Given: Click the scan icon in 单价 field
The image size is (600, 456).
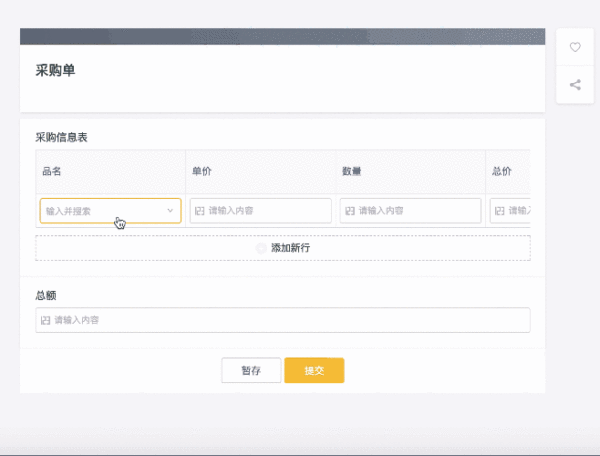Looking at the screenshot, I should click(x=200, y=211).
